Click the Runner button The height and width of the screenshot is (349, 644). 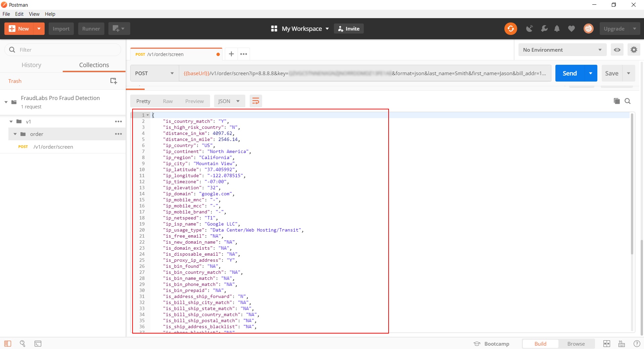tap(91, 29)
